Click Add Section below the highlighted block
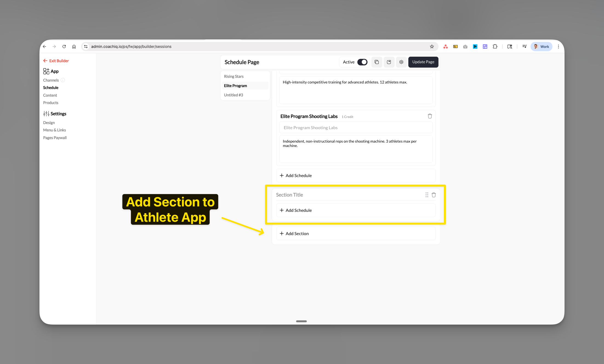604x364 pixels. tap(297, 233)
